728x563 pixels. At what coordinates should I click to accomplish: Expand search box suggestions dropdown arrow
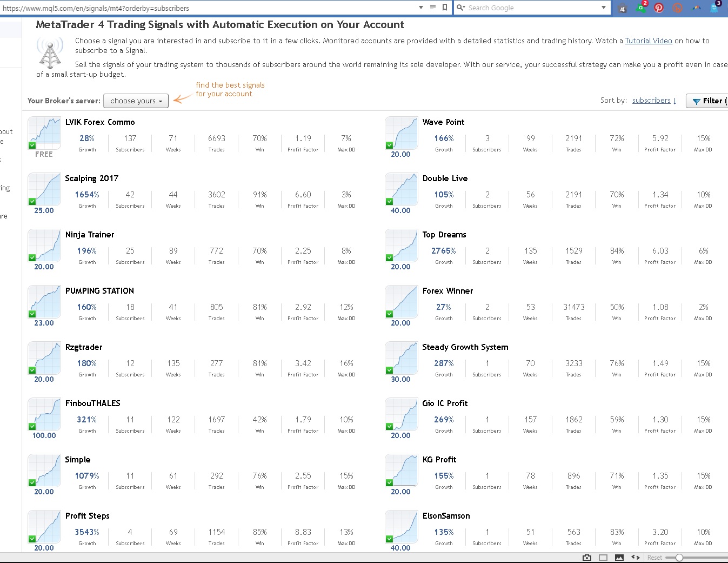[604, 8]
